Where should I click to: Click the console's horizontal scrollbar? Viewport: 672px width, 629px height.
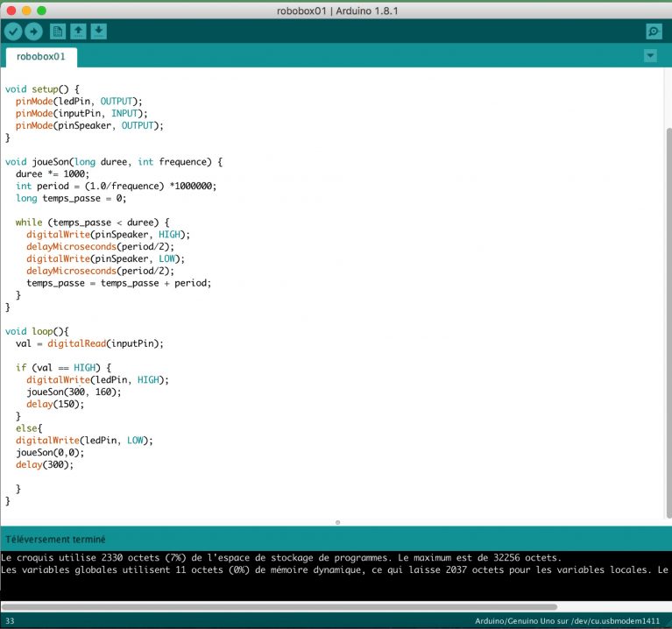tap(280, 606)
